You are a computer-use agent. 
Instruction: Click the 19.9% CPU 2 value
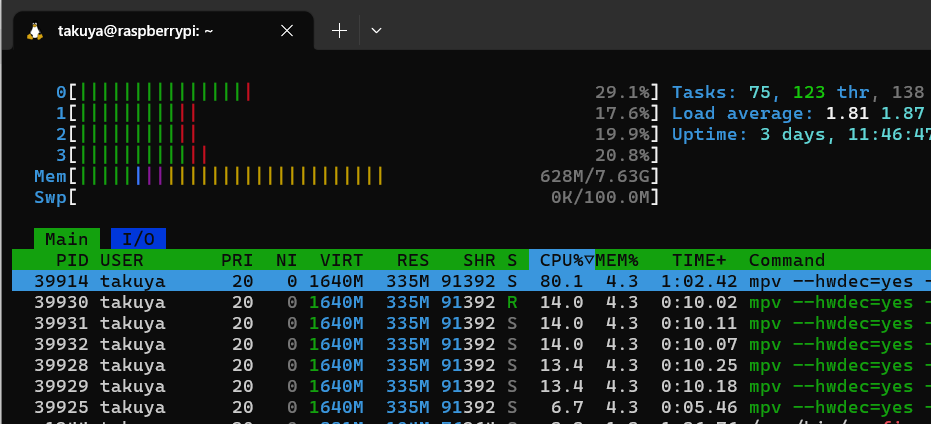point(622,134)
